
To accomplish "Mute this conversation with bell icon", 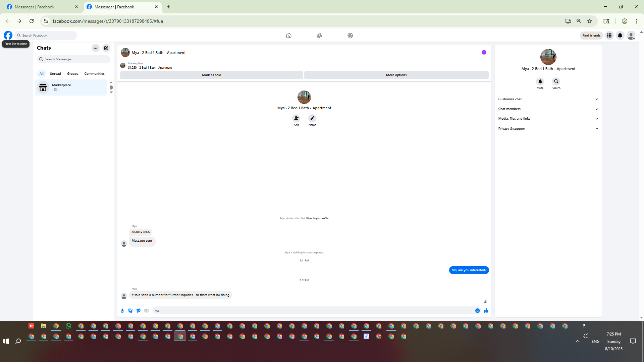I will click(x=540, y=81).
